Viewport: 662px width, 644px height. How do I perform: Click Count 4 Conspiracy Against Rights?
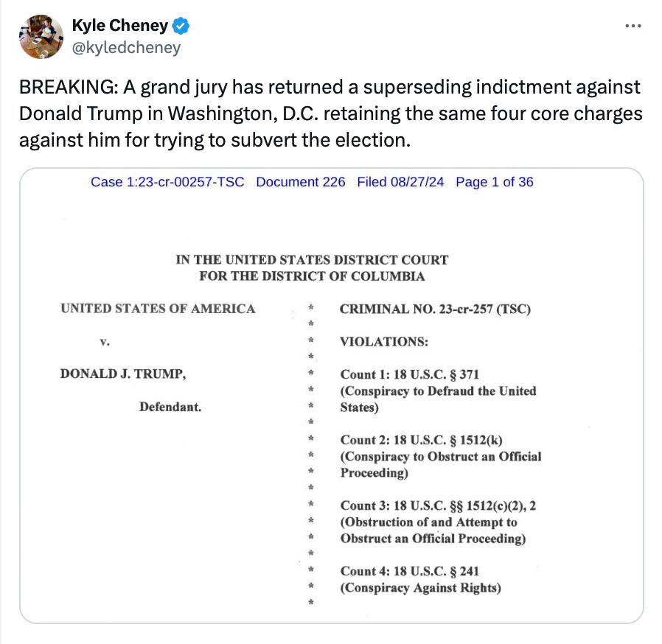tap(420, 588)
